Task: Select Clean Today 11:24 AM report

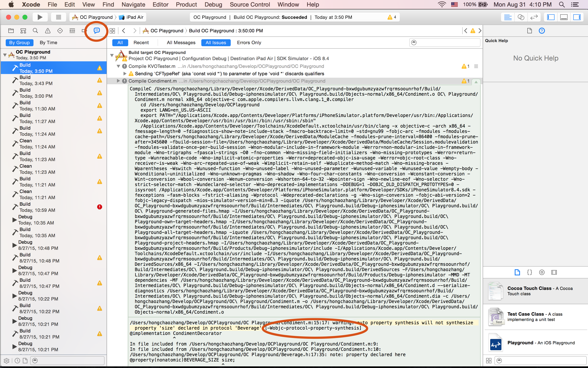Action: click(x=54, y=144)
